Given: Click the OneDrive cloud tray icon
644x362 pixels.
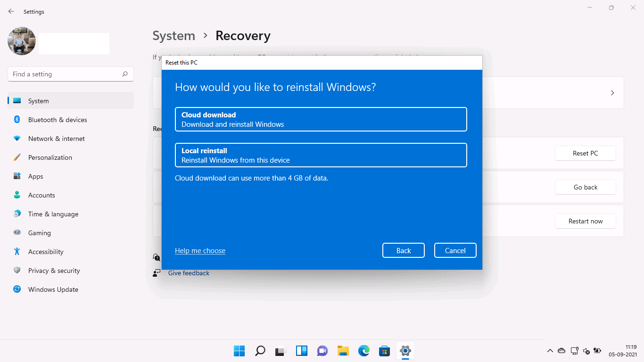Looking at the screenshot, I should click(x=561, y=351).
